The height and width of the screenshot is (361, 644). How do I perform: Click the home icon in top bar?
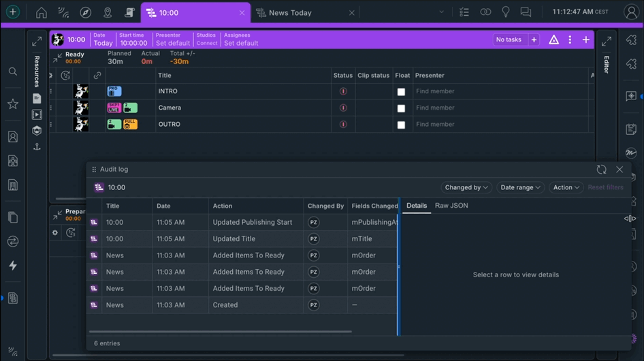click(x=42, y=13)
